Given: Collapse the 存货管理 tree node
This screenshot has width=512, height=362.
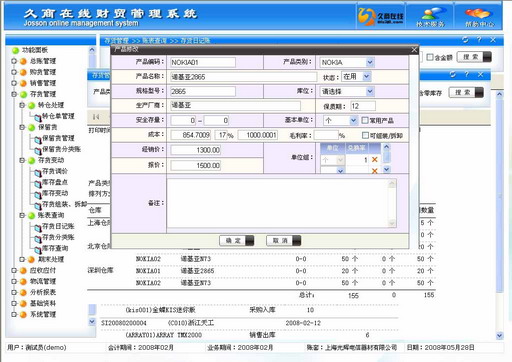Looking at the screenshot, I should tap(14, 94).
